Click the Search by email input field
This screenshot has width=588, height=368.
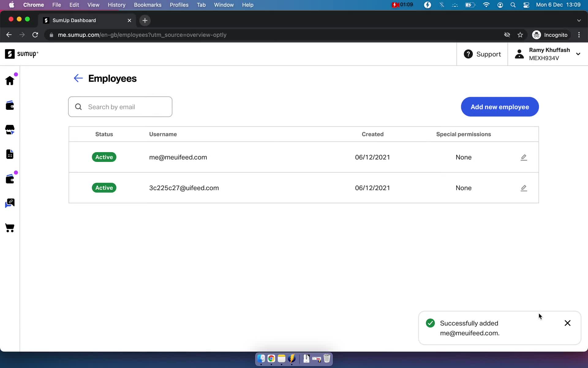121,107
